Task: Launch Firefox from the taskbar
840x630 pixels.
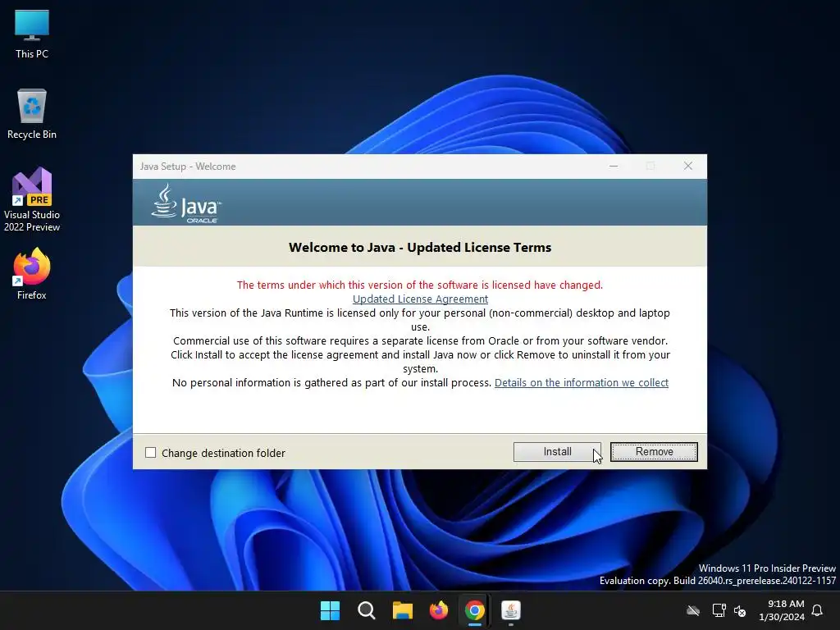Action: (439, 610)
